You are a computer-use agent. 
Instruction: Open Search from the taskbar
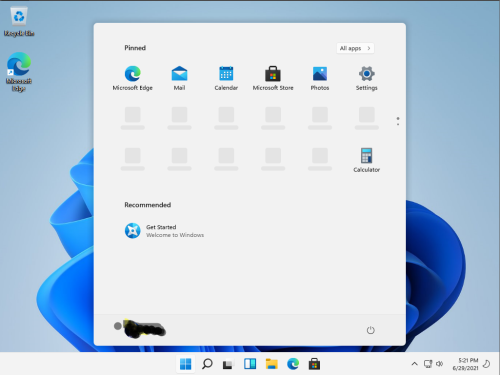click(x=207, y=364)
